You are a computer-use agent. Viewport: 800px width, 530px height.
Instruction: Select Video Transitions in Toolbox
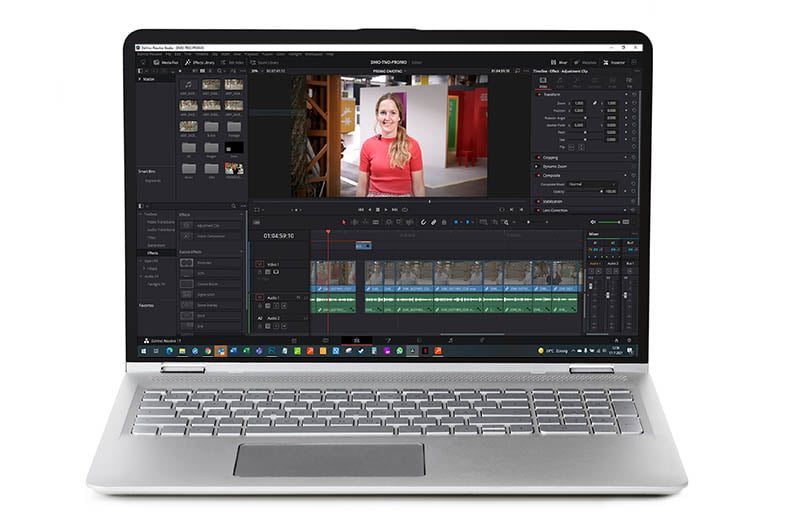coord(160,222)
